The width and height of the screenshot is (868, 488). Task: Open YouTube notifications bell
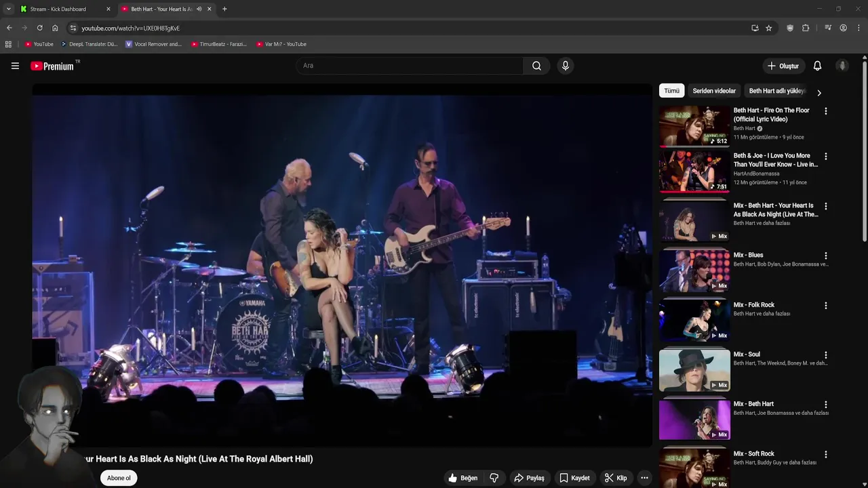817,66
